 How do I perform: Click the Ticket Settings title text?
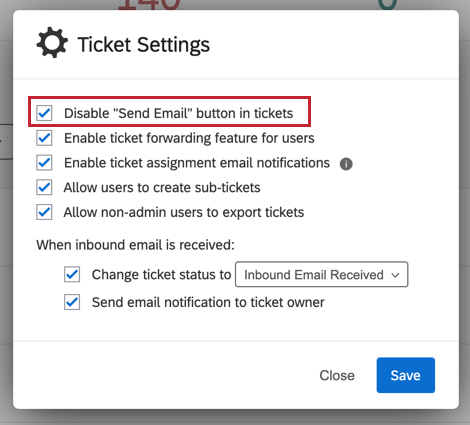point(144,44)
